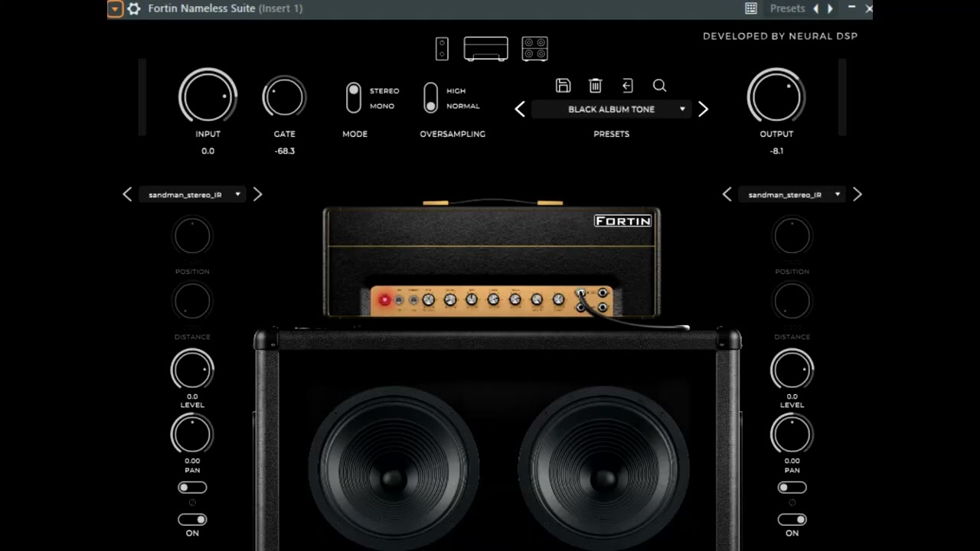Click the DEVELOPED BY NEURAL DSP text

click(780, 36)
